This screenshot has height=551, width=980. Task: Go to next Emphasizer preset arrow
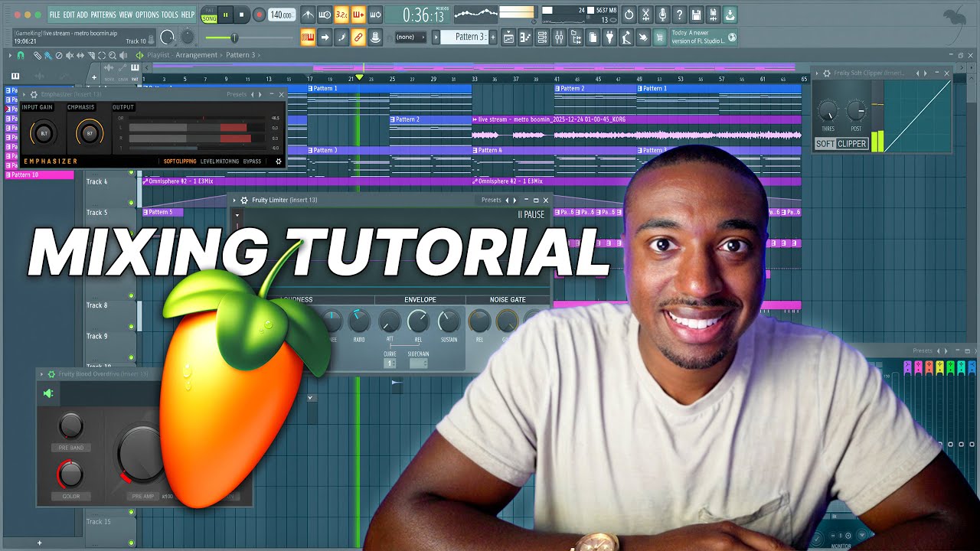(260, 94)
